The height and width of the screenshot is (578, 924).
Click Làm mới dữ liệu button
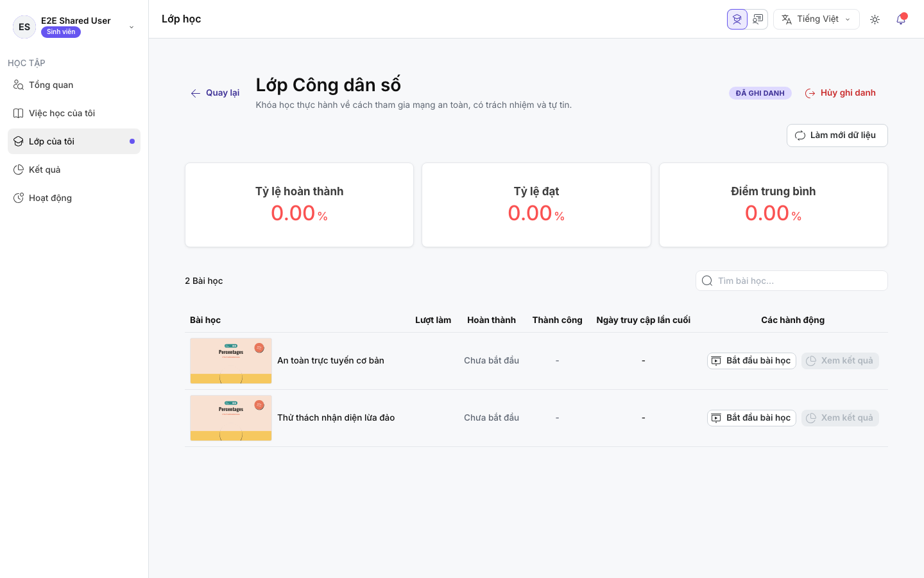coord(837,136)
